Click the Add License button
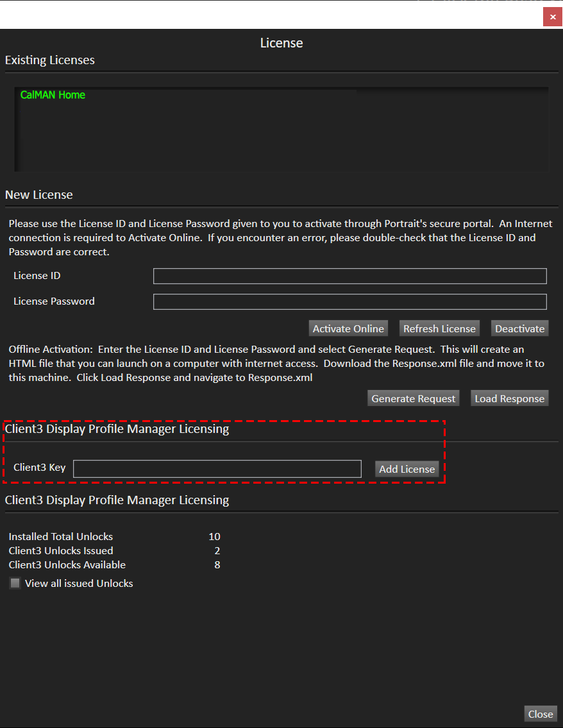Viewport: 563px width, 728px height. (407, 469)
